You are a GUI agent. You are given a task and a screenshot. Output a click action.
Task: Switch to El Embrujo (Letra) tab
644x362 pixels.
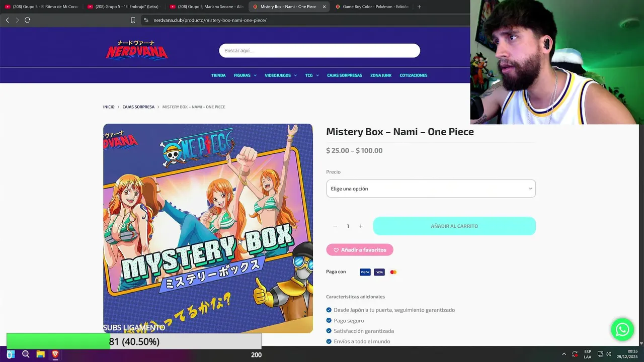pyautogui.click(x=124, y=7)
